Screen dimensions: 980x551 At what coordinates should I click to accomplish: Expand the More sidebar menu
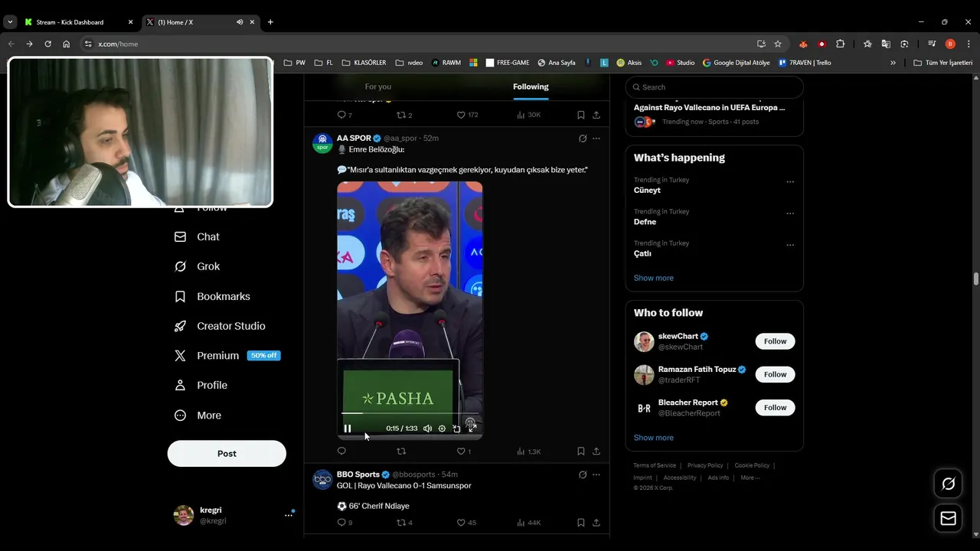[x=198, y=416]
